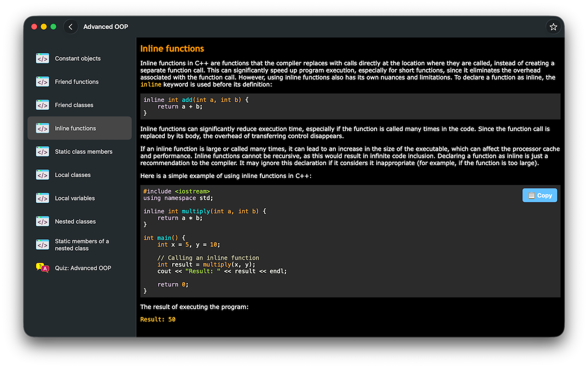The image size is (588, 368).
Task: Select the Inline functions sidebar item
Action: click(79, 128)
